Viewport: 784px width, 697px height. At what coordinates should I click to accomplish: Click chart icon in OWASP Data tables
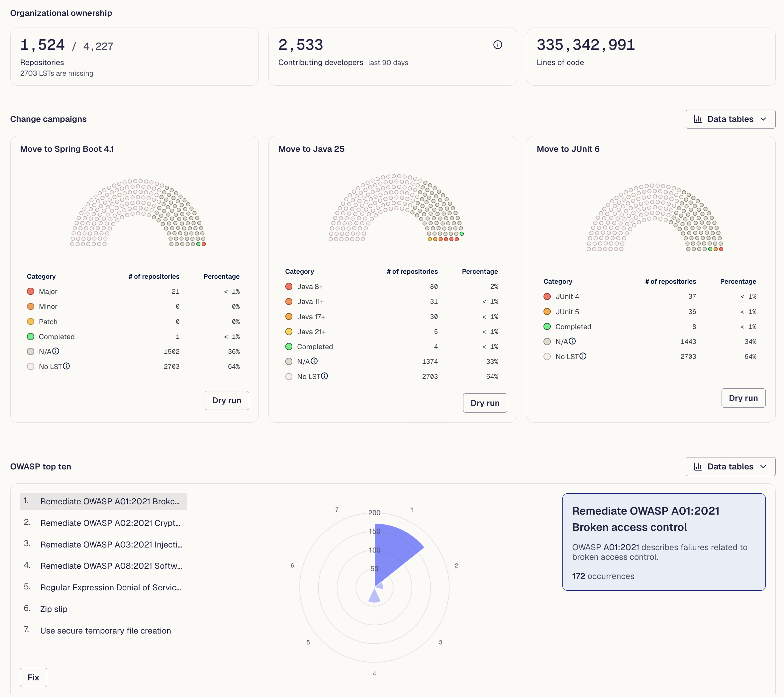click(698, 467)
